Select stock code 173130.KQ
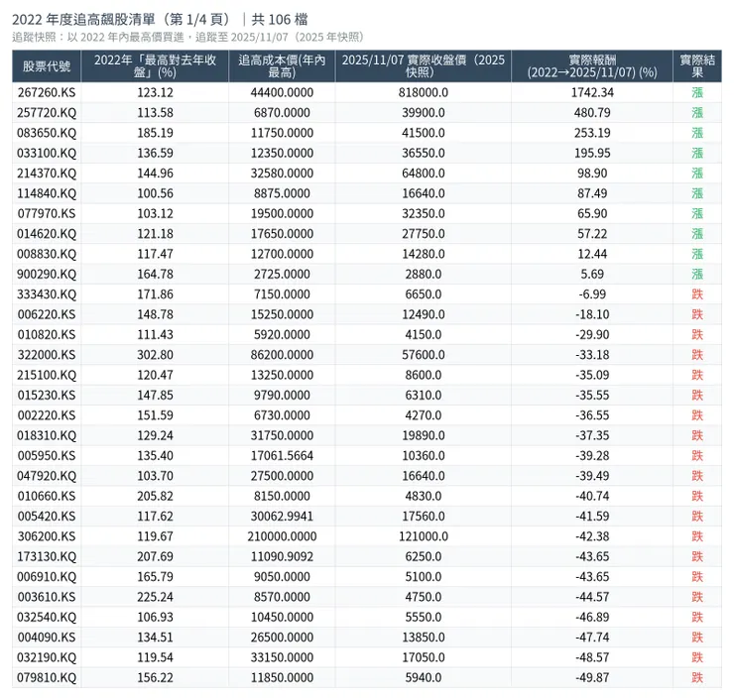The width and height of the screenshot is (734, 700). (47, 556)
